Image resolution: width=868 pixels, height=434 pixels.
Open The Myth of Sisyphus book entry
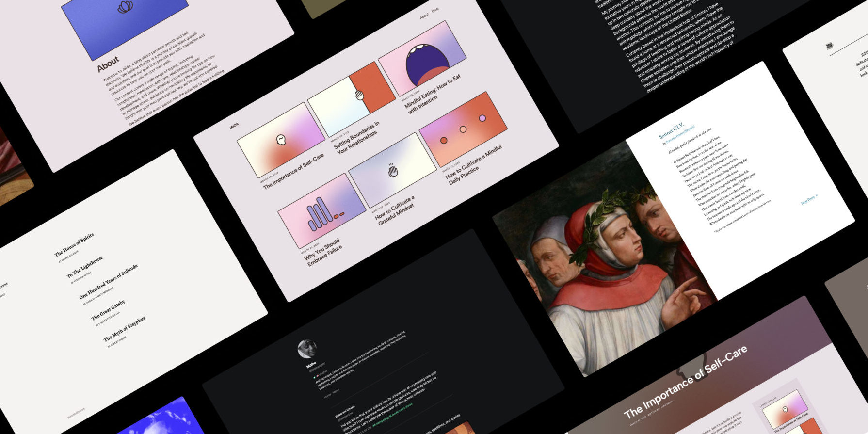[125, 329]
